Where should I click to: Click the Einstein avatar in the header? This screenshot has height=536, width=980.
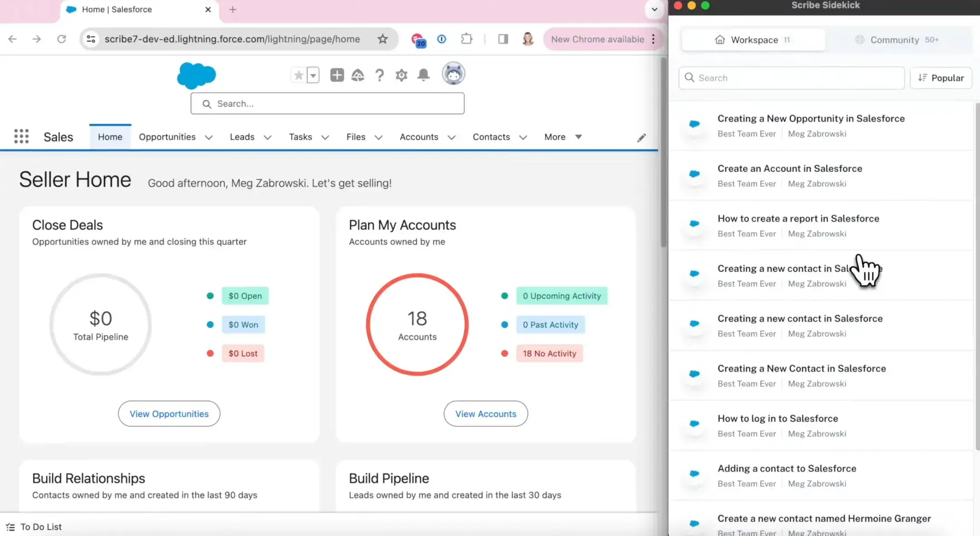(453, 73)
